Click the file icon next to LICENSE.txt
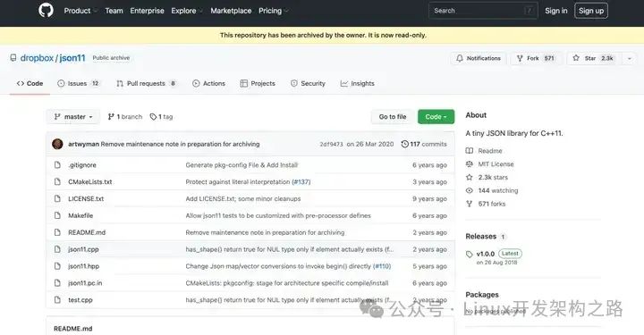 tap(57, 198)
